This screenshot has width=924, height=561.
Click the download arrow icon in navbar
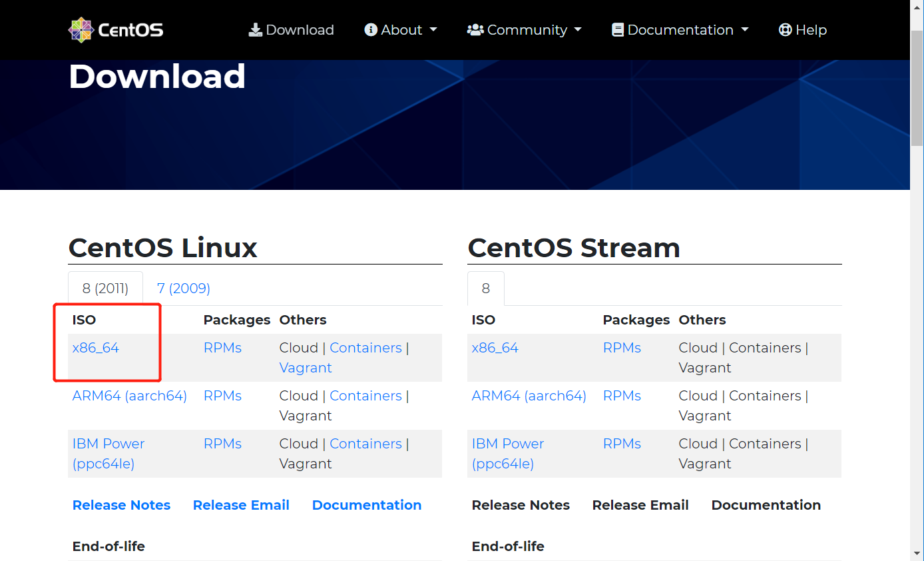coord(255,29)
